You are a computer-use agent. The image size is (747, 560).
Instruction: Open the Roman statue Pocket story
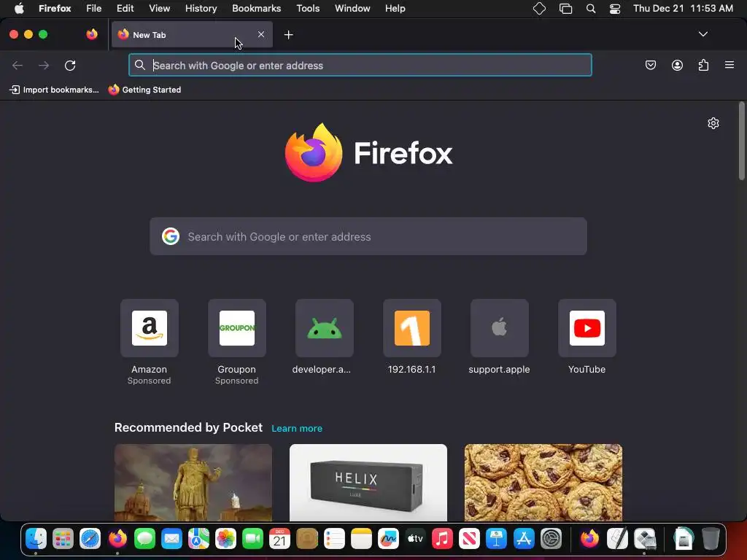(193, 483)
